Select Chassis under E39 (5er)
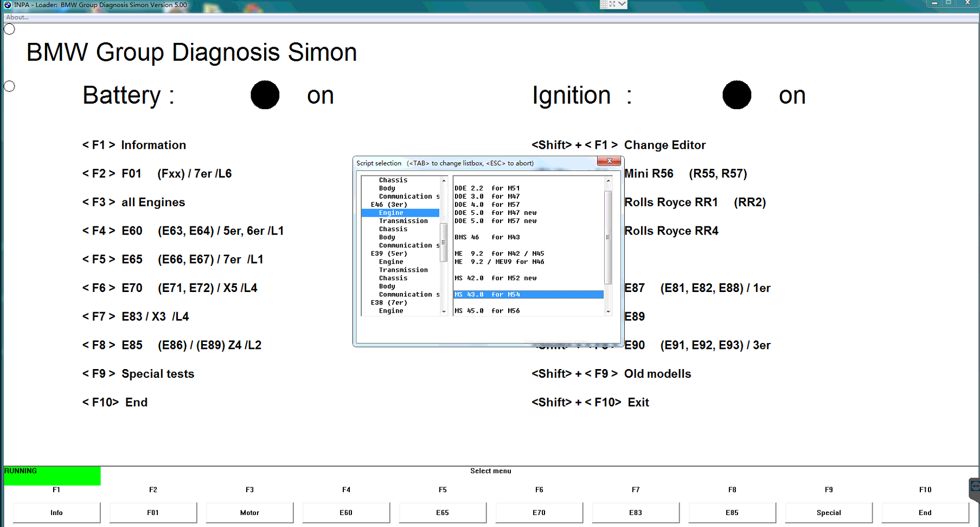Image resolution: width=980 pixels, height=527 pixels. point(393,278)
